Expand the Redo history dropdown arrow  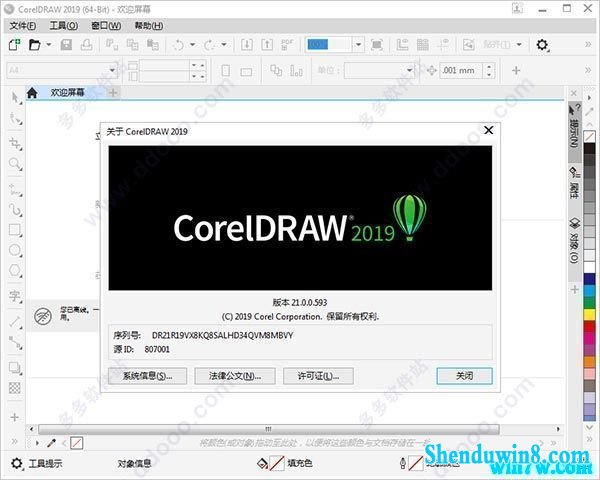224,45
